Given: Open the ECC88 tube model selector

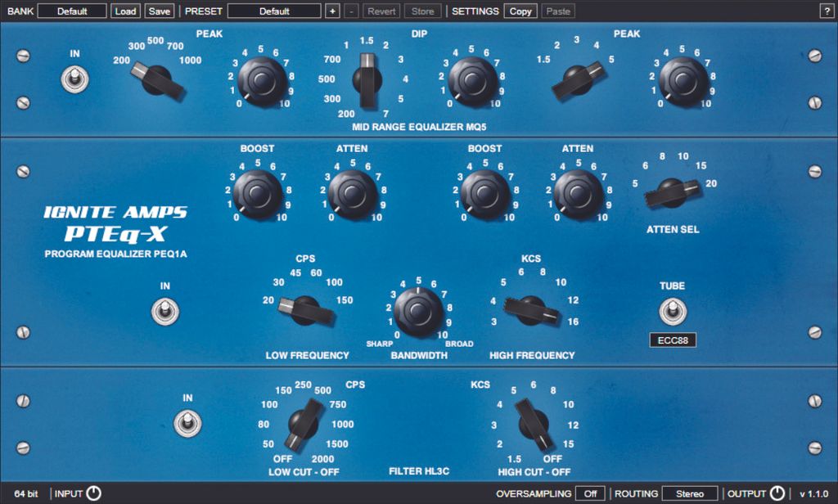Looking at the screenshot, I should 673,340.
